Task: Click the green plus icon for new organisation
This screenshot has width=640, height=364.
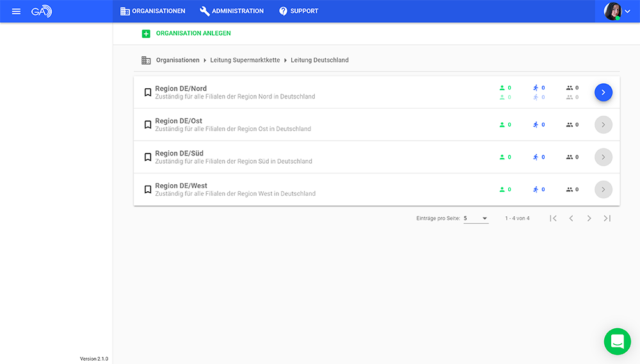Action: pyautogui.click(x=146, y=33)
